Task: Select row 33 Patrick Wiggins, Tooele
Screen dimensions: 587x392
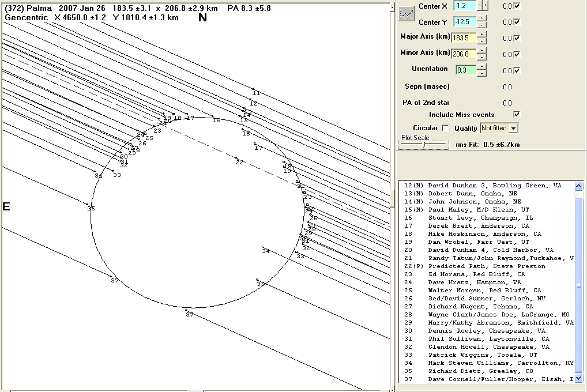Action: (x=486, y=355)
